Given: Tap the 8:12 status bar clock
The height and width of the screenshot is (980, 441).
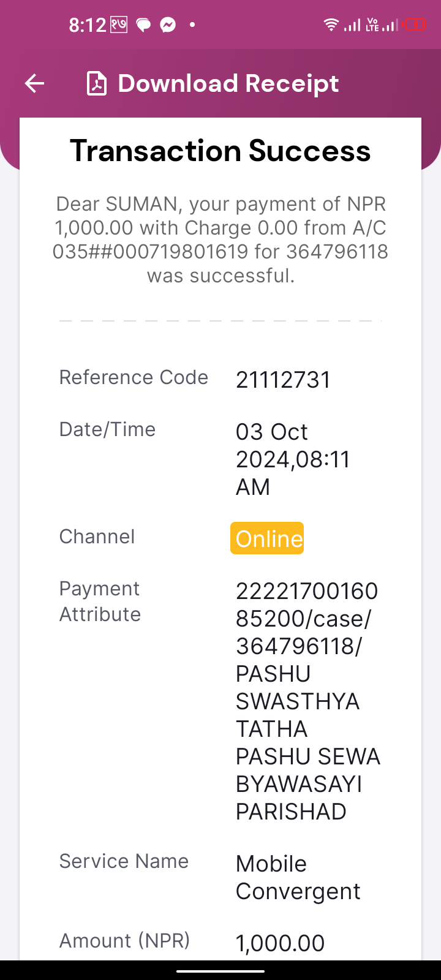Looking at the screenshot, I should 88,25.
